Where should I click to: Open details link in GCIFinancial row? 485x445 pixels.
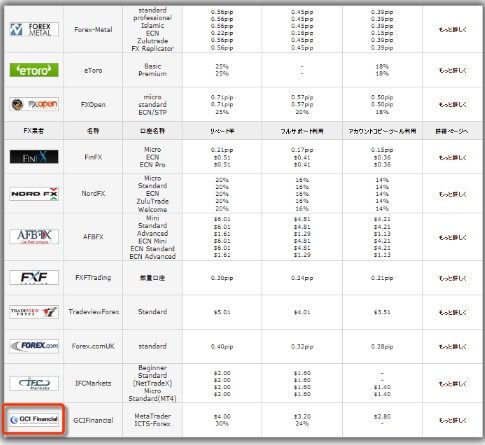coord(452,420)
